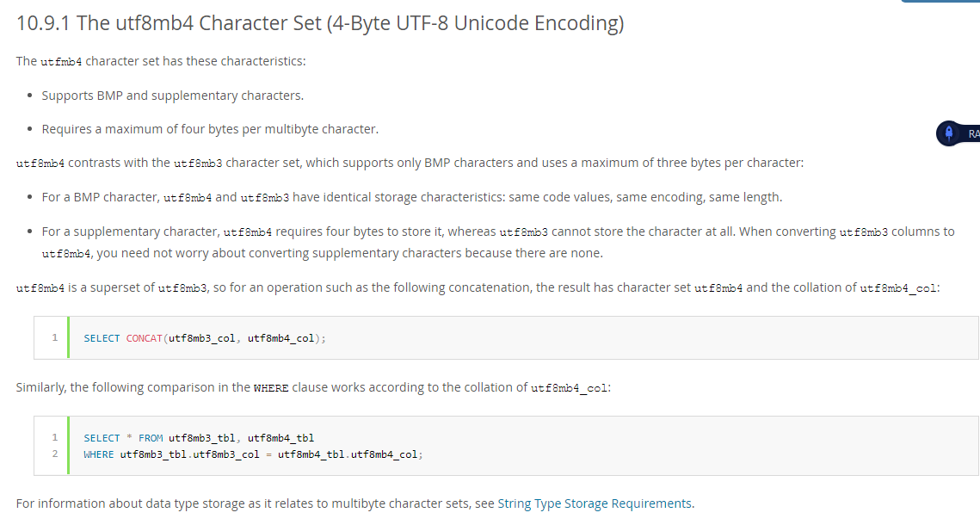Click the blue rocket icon
The width and height of the screenshot is (980, 525).
[x=949, y=133]
